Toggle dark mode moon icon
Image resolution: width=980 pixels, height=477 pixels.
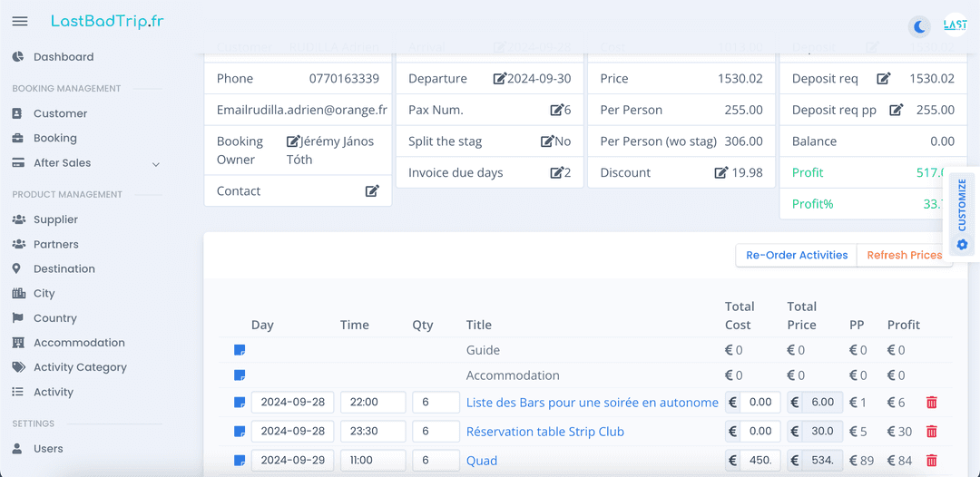click(x=919, y=27)
